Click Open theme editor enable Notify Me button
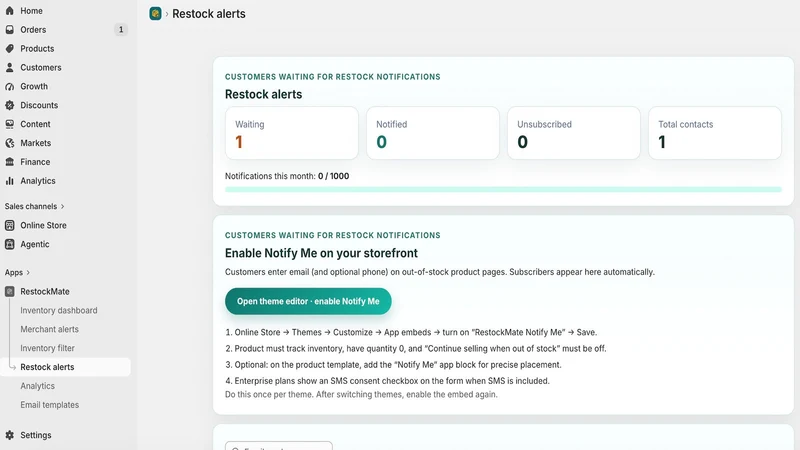This screenshot has width=800, height=450. point(308,302)
